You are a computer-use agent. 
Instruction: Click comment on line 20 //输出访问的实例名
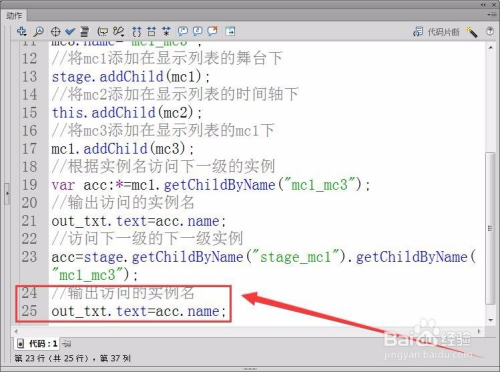coord(123,203)
